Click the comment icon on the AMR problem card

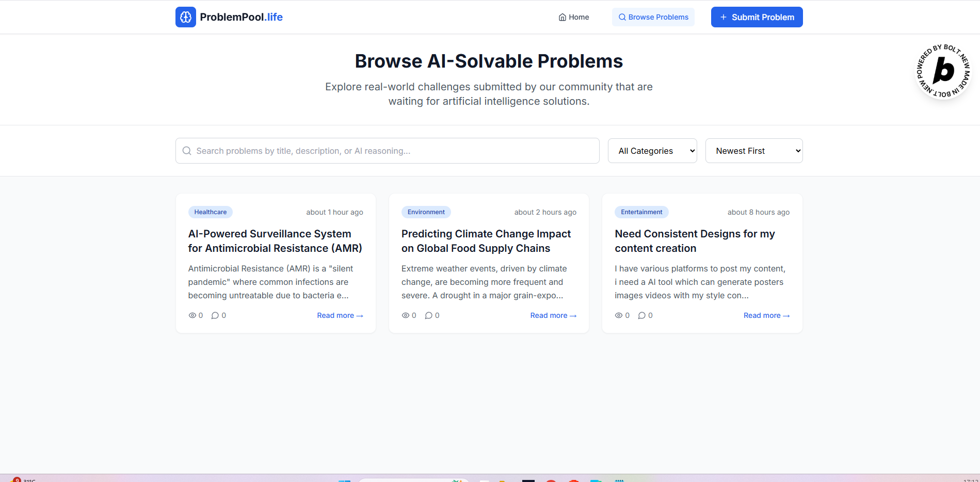click(215, 315)
